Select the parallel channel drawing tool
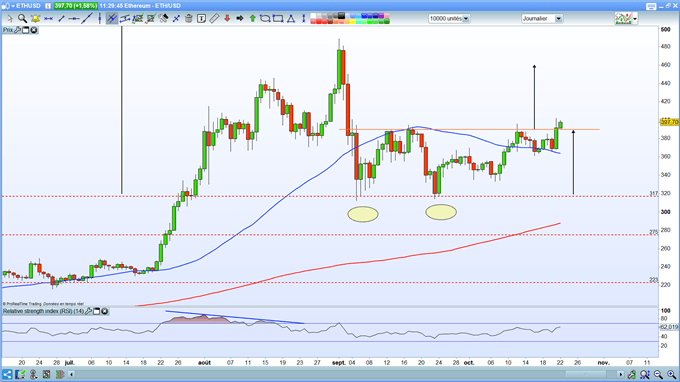 pyautogui.click(x=125, y=19)
